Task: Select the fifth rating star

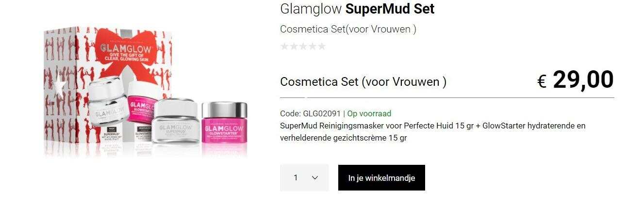Action: click(321, 47)
